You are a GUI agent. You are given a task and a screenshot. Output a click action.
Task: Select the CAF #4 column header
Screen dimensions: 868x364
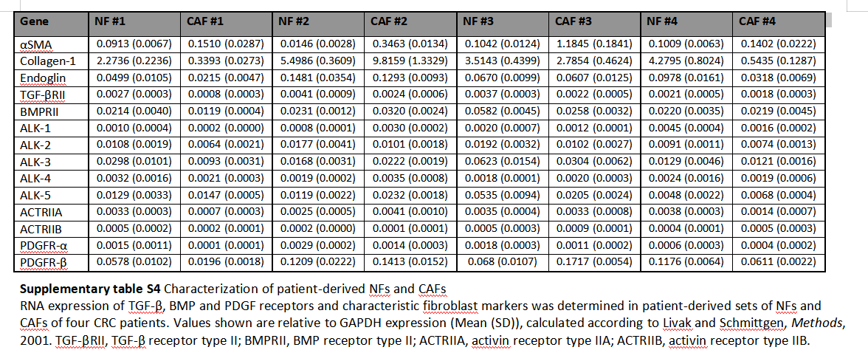click(x=779, y=24)
